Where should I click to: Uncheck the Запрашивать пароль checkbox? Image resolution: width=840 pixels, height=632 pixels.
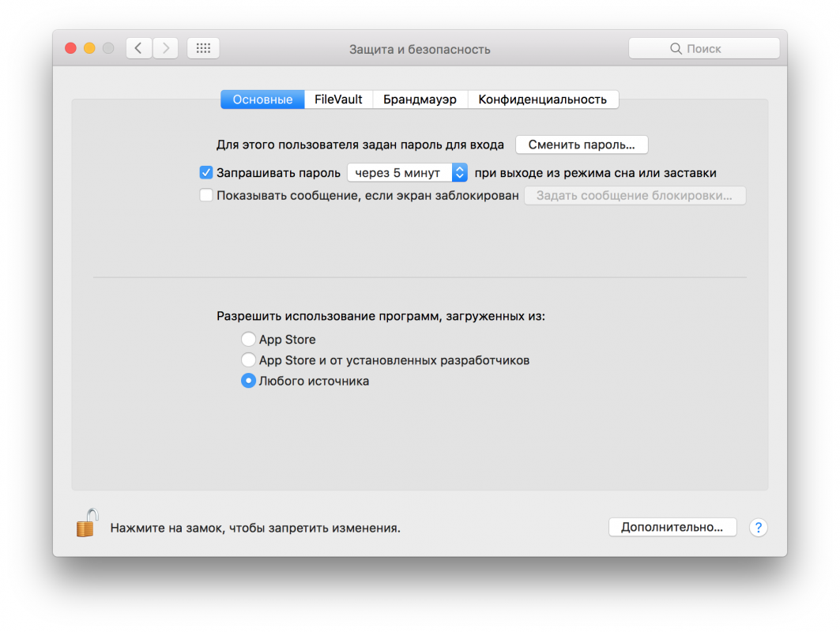click(206, 172)
